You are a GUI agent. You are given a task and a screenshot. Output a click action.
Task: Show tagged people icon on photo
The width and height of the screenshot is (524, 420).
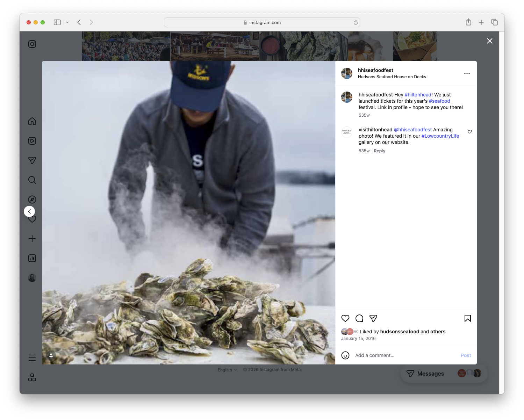(51, 355)
